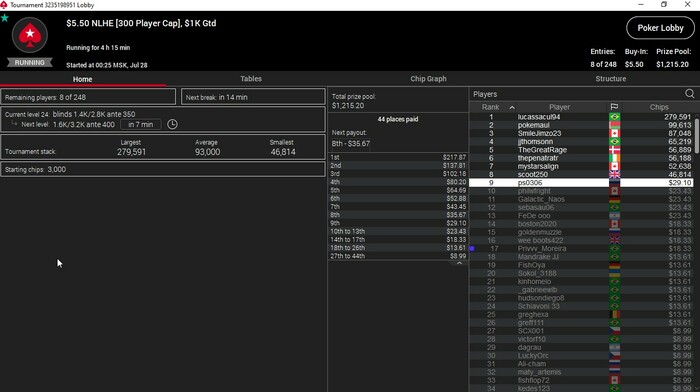The image size is (700, 392).
Task: Click the PokerStars title bar app icon
Action: point(4,5)
